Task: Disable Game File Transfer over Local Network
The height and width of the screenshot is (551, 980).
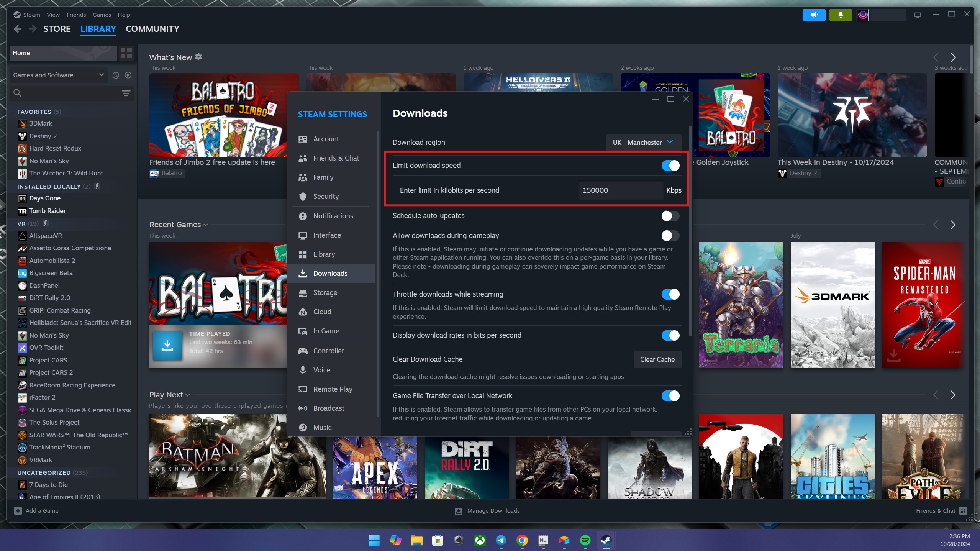Action: coord(670,396)
